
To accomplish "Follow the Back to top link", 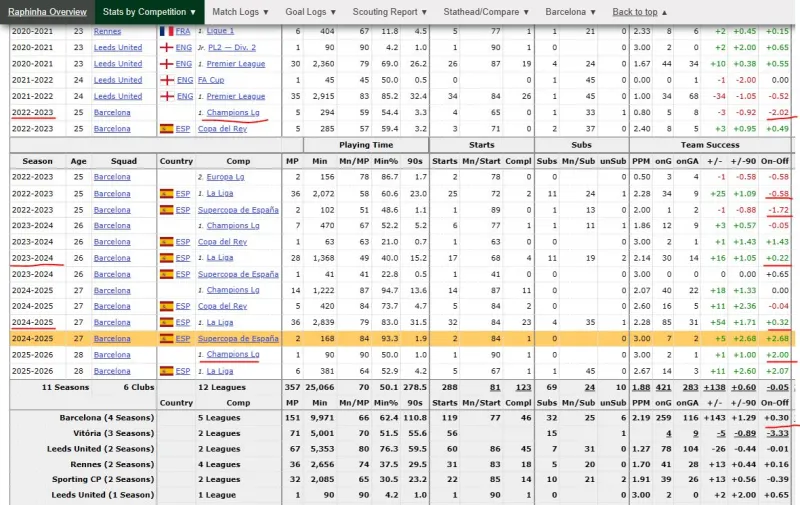I will point(640,12).
